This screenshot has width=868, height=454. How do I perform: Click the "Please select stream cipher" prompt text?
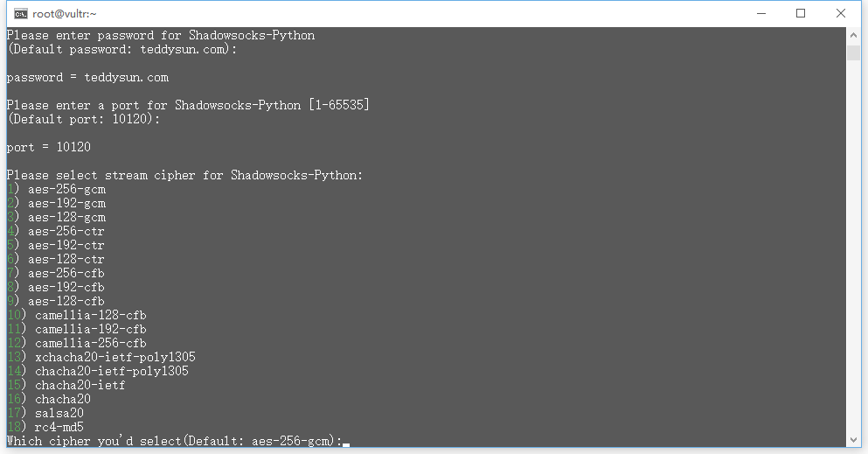pyautogui.click(x=184, y=175)
